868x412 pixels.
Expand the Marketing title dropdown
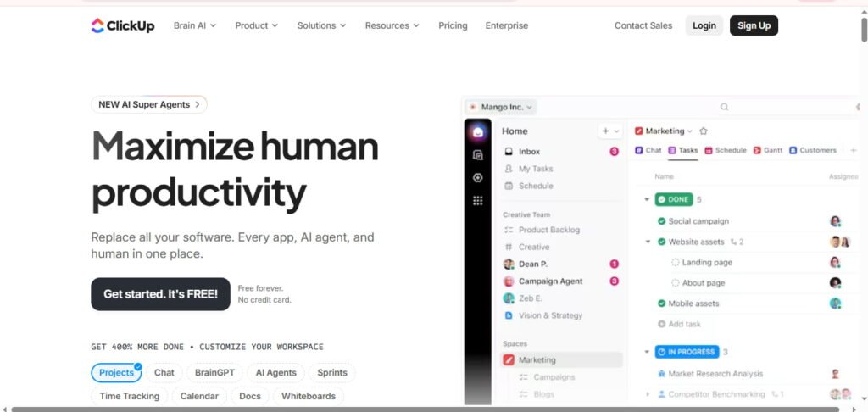point(690,131)
